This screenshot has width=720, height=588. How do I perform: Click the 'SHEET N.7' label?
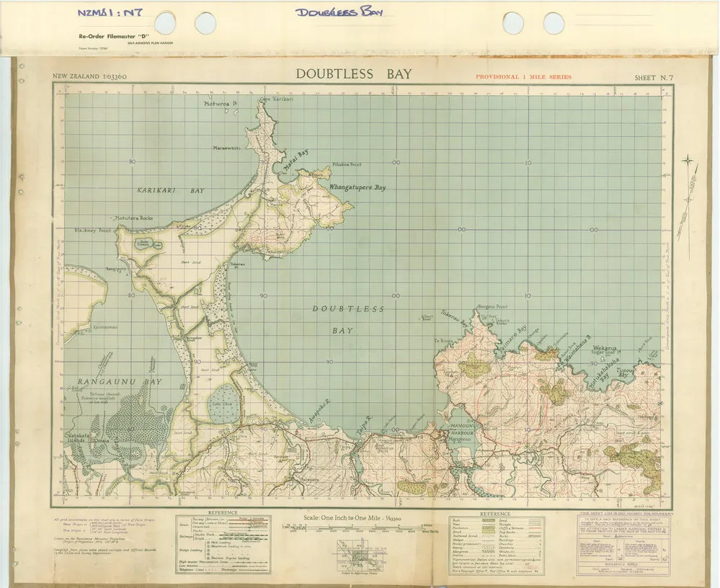[x=652, y=76]
